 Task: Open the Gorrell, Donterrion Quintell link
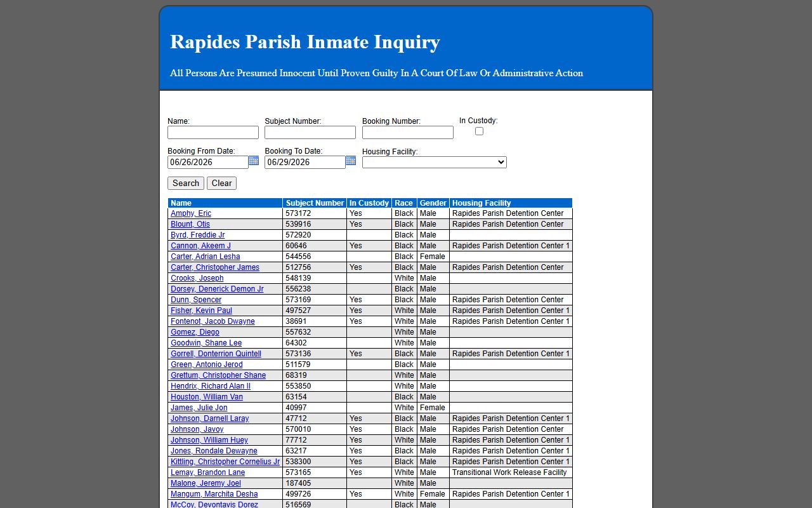pos(216,354)
